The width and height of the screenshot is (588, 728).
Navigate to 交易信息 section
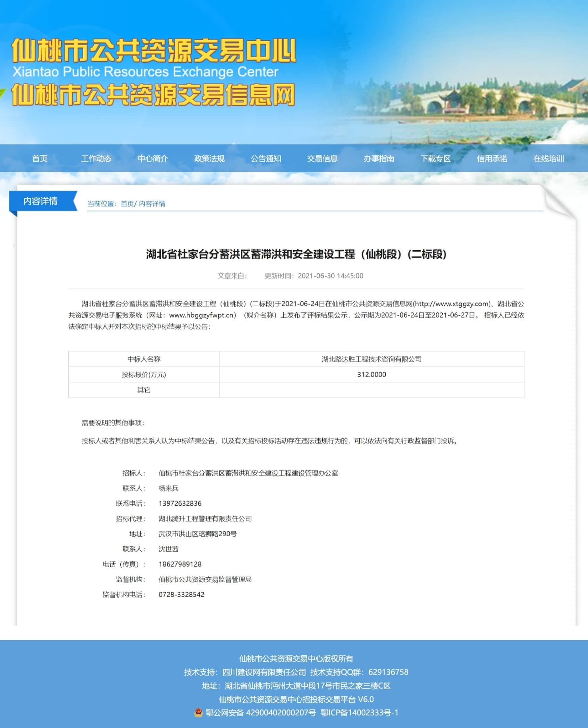[x=322, y=158]
